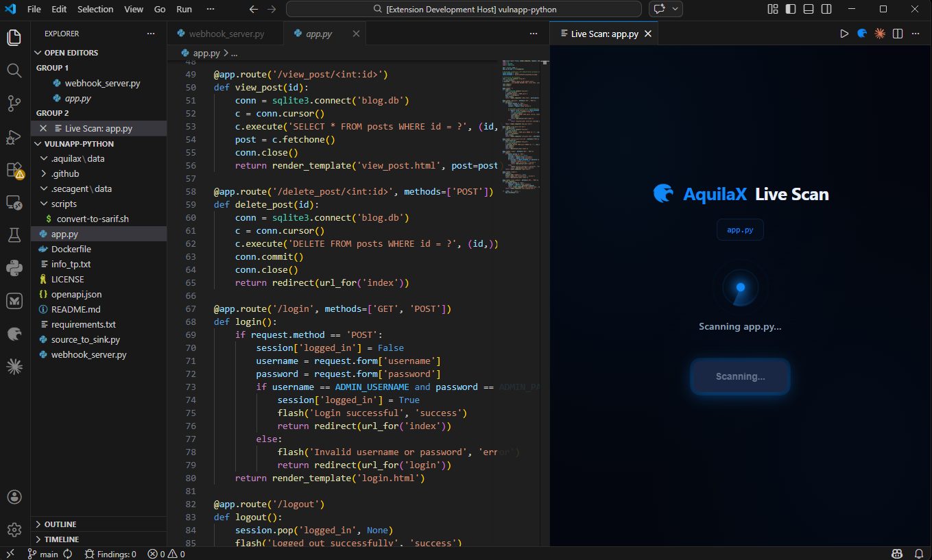Switch to the webhook_server.py tab

pos(226,34)
